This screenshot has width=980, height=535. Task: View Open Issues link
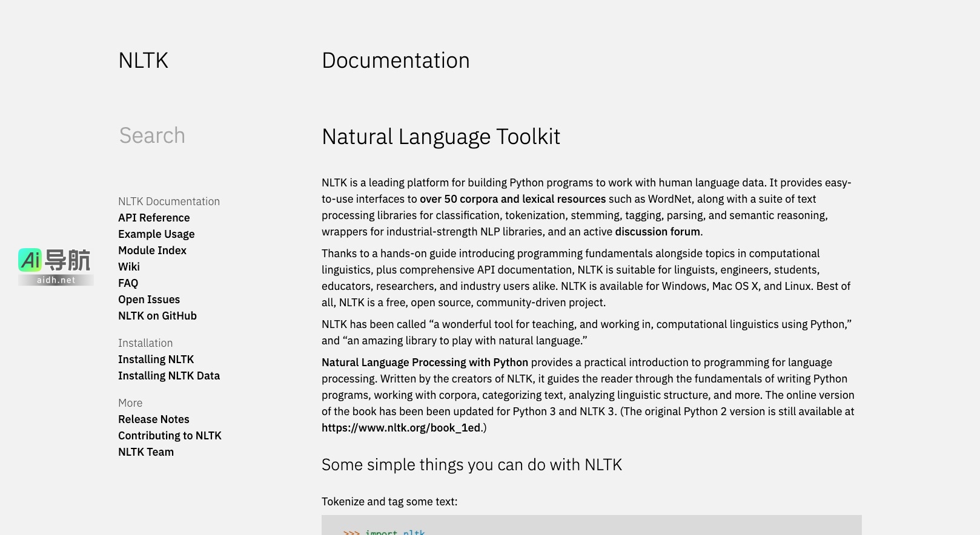point(149,300)
